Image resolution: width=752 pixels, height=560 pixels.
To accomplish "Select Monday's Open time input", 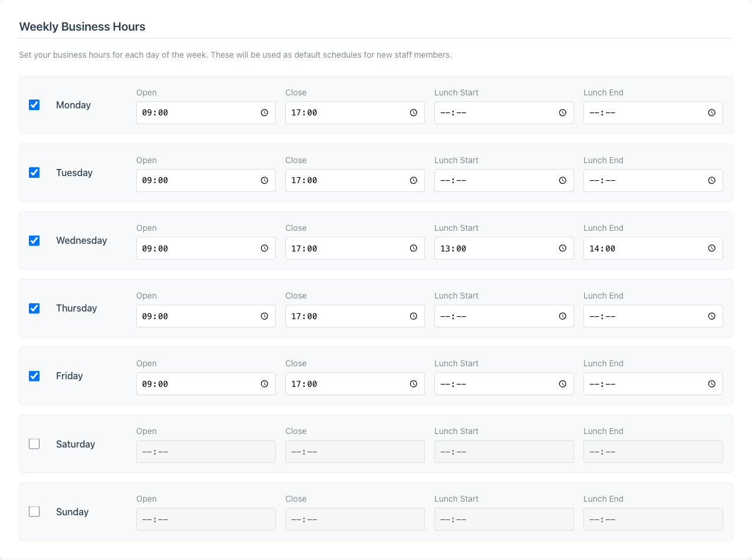I will pos(194,112).
